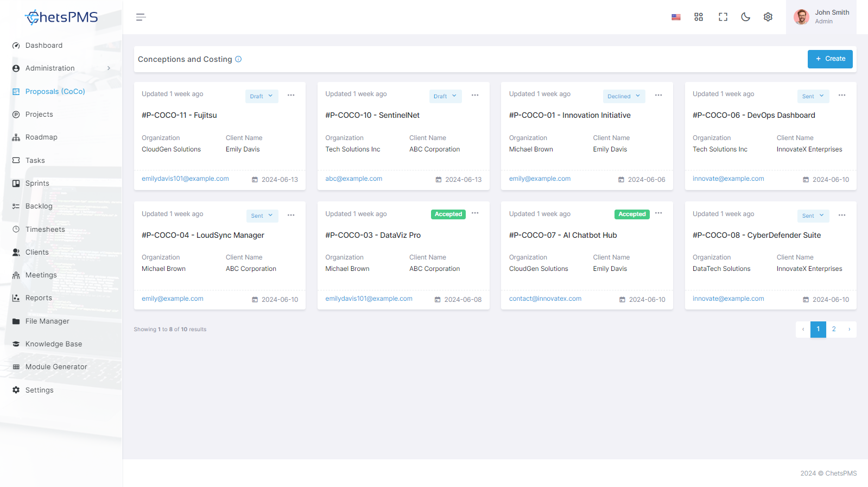Collapse the sidebar with the hamburger icon

pos(141,17)
